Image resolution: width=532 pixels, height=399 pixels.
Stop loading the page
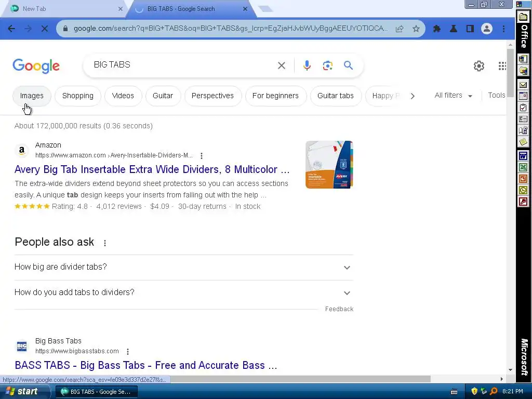tap(45, 29)
